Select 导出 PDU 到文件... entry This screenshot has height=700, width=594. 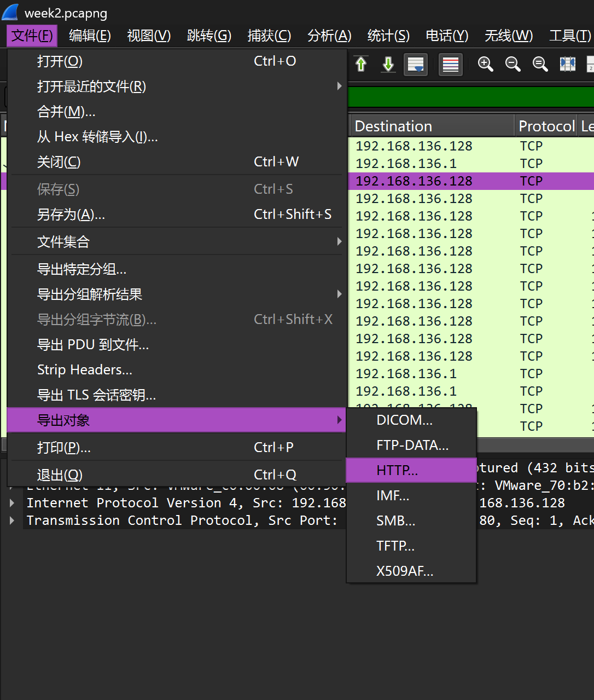point(177,345)
